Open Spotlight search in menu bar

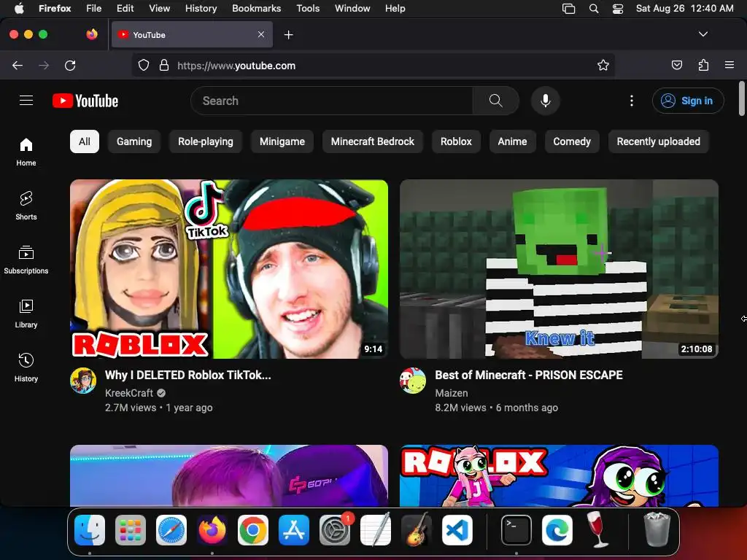(x=594, y=9)
